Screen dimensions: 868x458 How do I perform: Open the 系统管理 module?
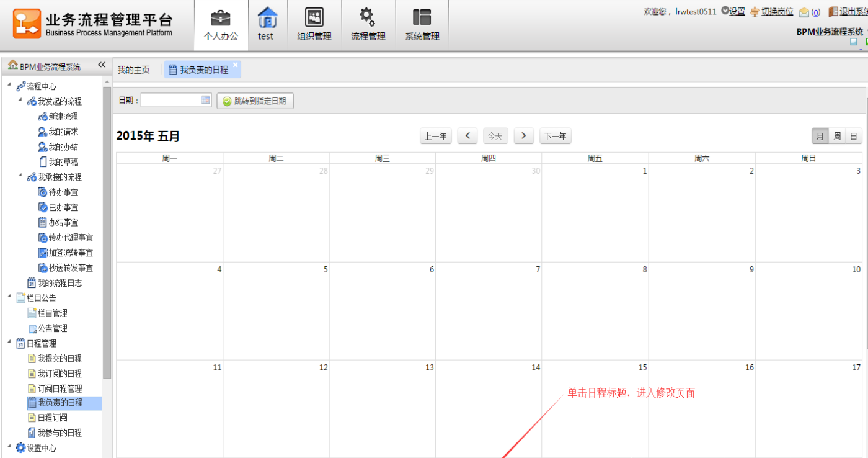pyautogui.click(x=422, y=25)
